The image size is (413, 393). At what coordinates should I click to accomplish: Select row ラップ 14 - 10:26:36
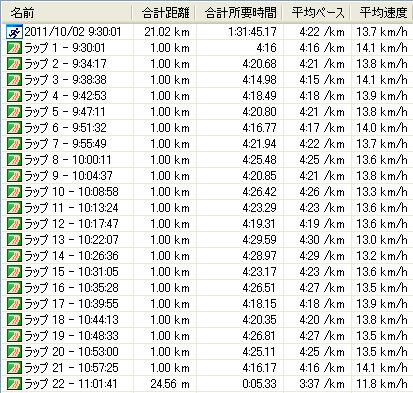[207, 256]
